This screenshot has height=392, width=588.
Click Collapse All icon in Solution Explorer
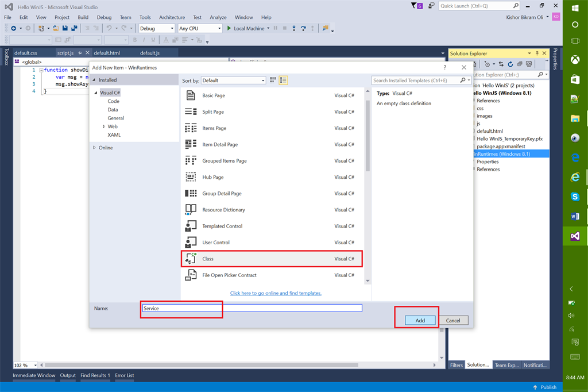click(520, 64)
